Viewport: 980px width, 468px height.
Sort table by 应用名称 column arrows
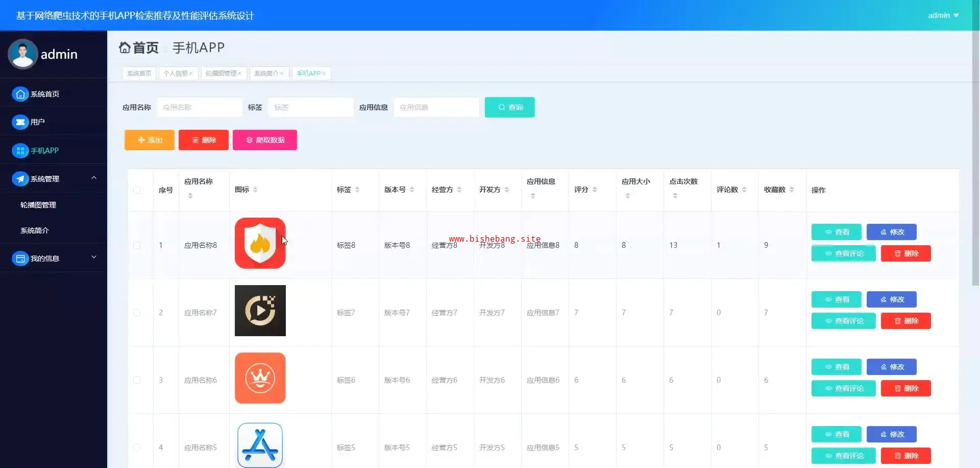[x=190, y=196]
